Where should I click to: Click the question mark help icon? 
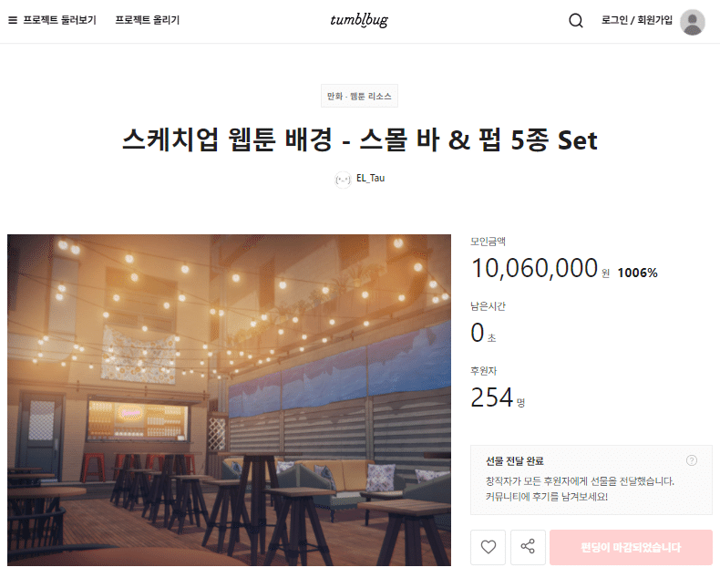point(692,460)
